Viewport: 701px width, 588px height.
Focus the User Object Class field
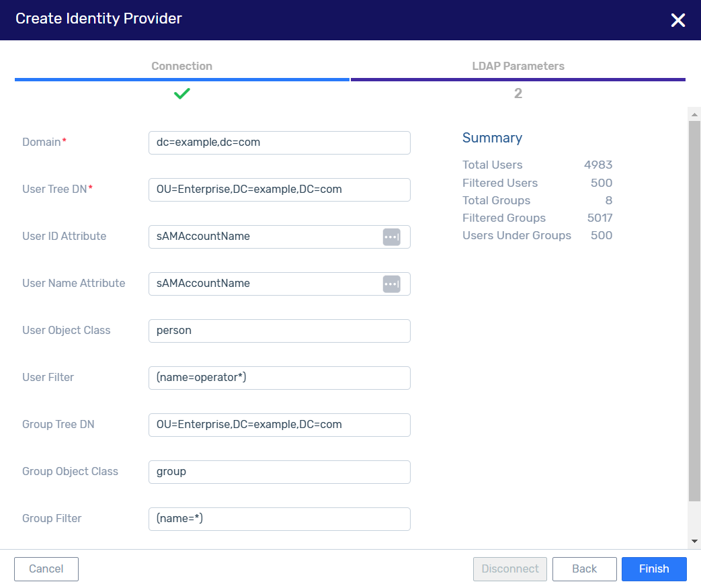[x=280, y=331]
